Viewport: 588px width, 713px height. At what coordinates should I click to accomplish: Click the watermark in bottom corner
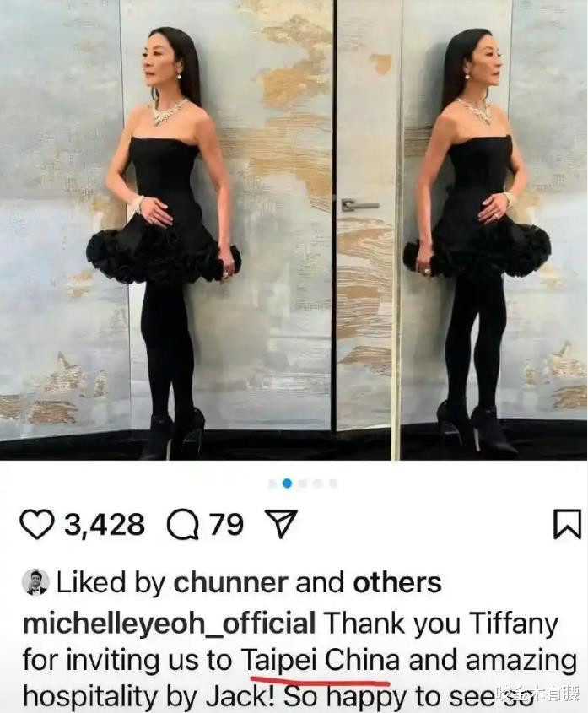tap(538, 694)
